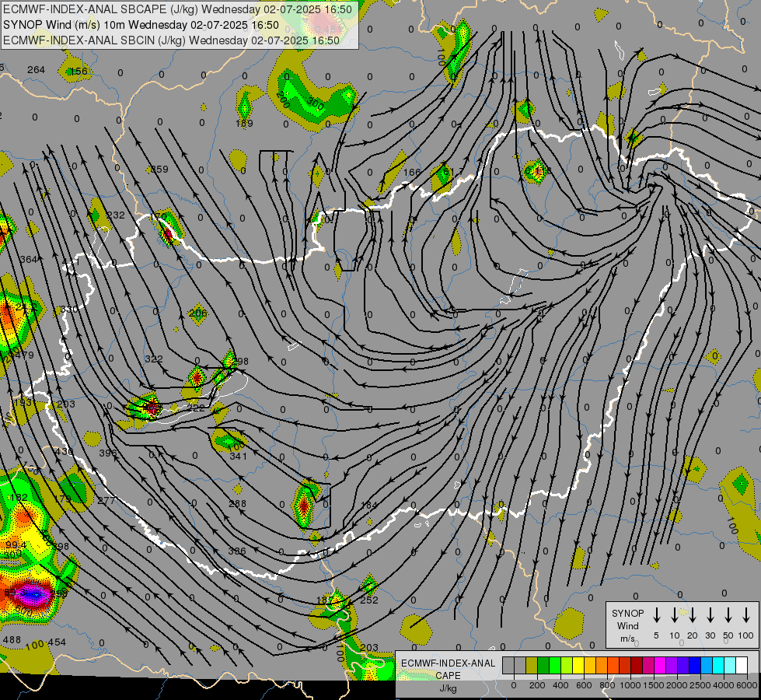Click the 341 value on the map
The image size is (761, 700).
[239, 456]
